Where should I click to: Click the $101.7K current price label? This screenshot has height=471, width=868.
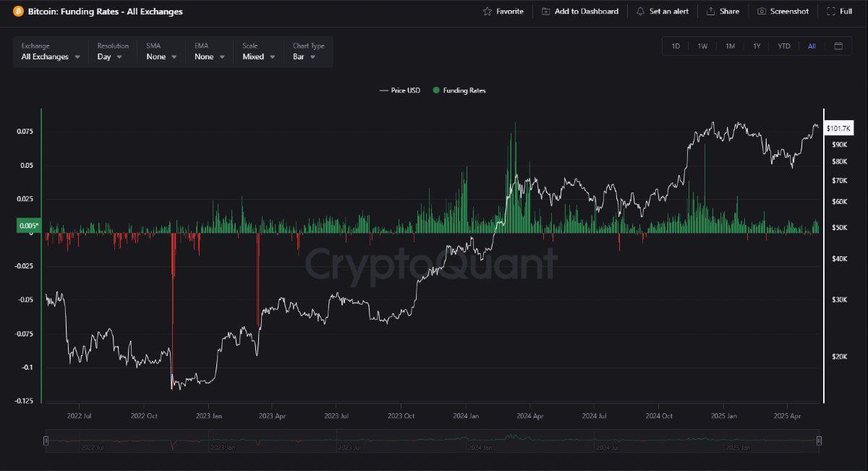coord(840,128)
